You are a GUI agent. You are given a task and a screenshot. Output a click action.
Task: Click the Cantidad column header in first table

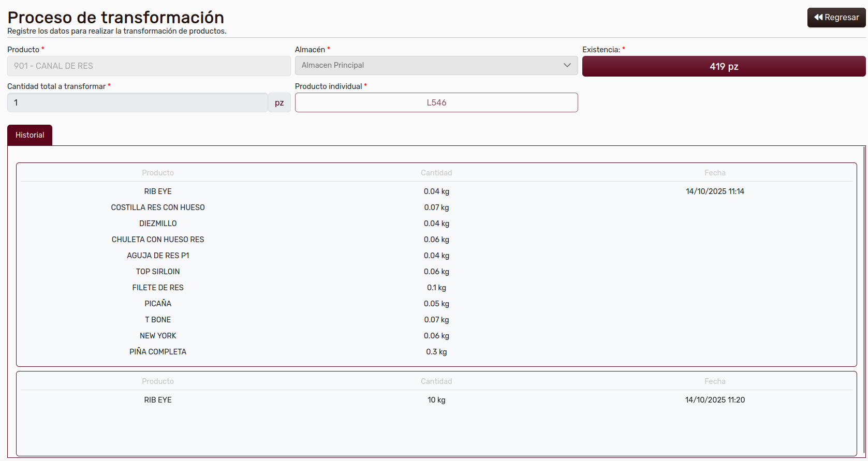pos(436,173)
